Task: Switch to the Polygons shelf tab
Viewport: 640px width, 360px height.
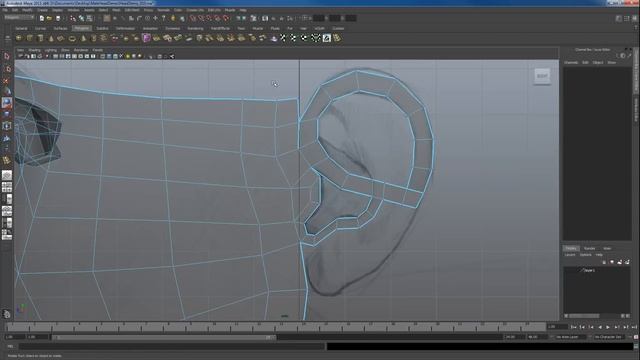Action: pos(82,29)
